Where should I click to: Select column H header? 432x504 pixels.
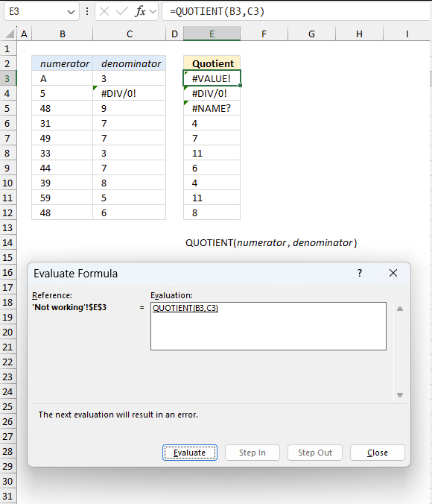click(360, 34)
